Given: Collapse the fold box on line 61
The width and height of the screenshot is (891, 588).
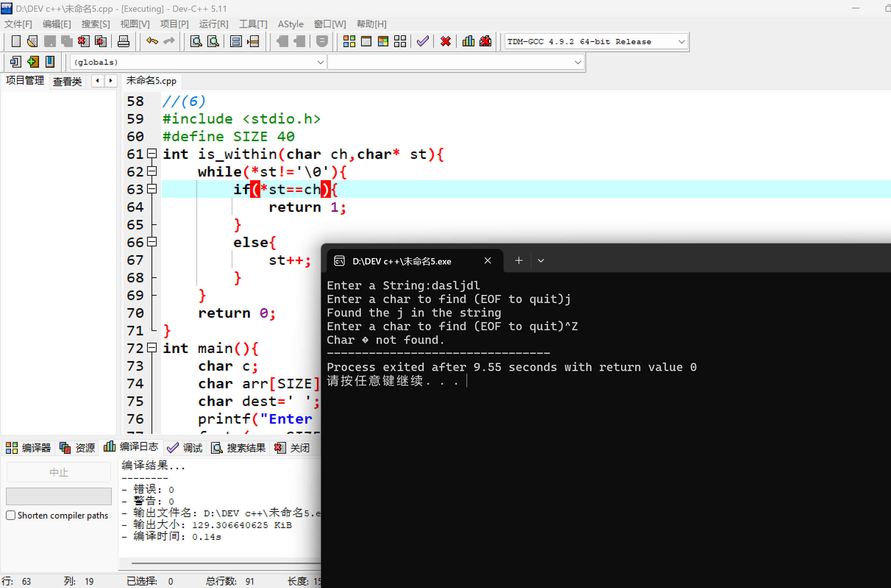Looking at the screenshot, I should point(152,153).
